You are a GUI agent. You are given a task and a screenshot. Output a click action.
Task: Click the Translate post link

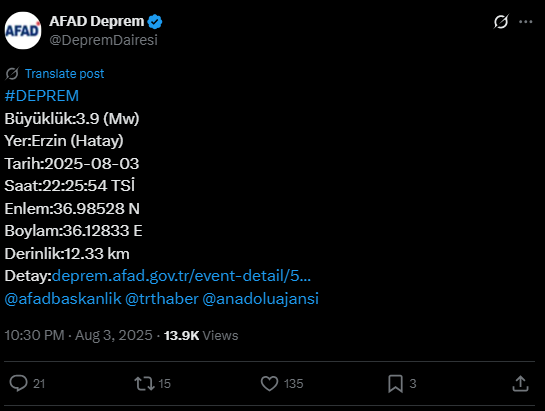click(x=64, y=74)
